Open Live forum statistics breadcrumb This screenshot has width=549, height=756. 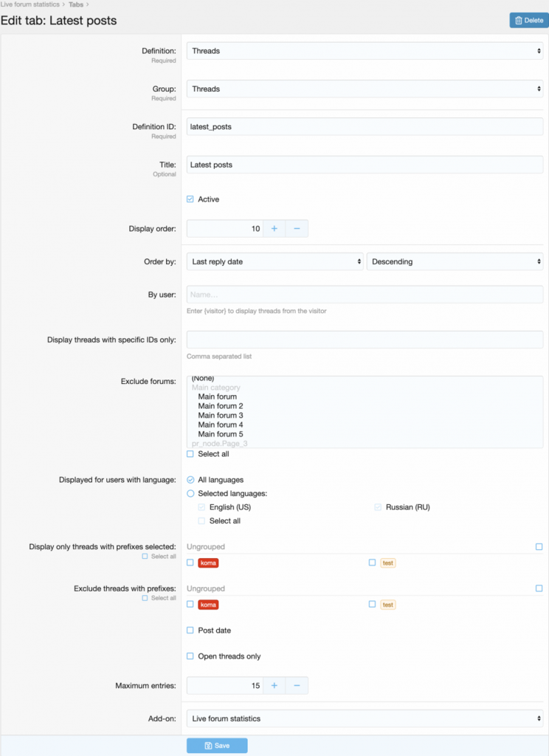[x=30, y=5]
